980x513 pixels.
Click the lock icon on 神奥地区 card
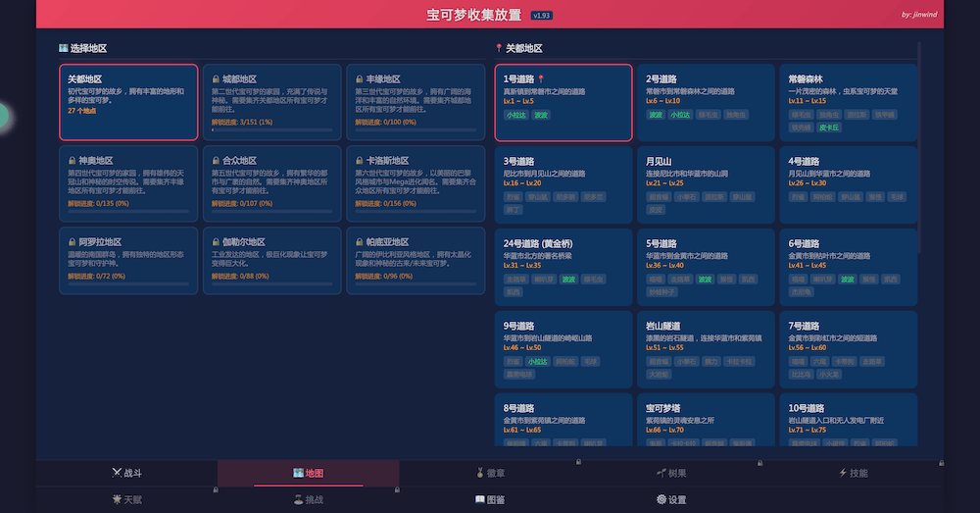[x=72, y=161]
